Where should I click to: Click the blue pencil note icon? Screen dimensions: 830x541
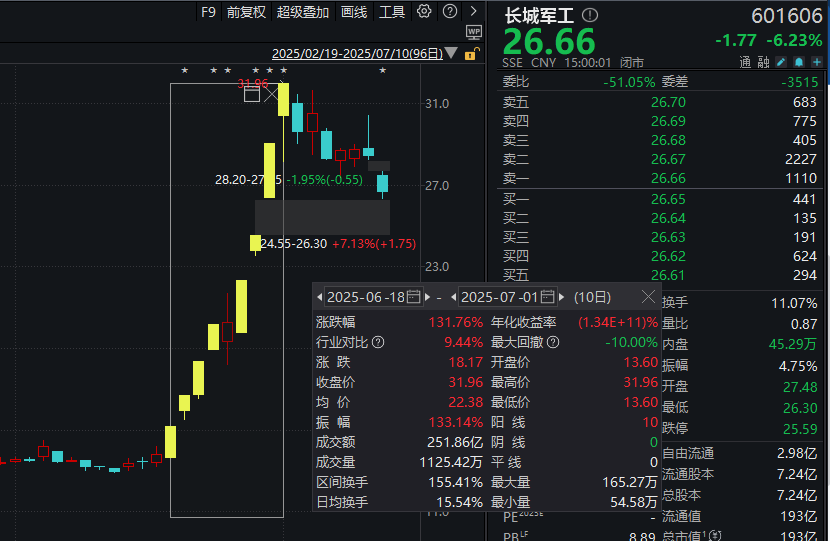pyautogui.click(x=781, y=62)
